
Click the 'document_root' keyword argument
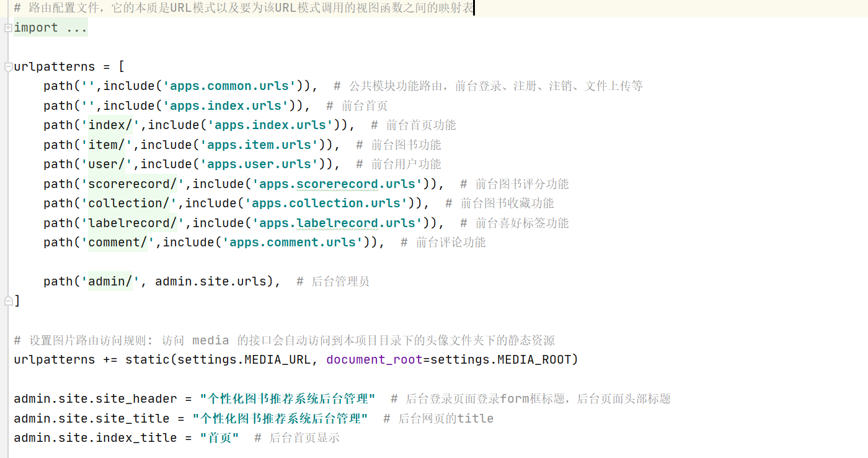tap(374, 360)
